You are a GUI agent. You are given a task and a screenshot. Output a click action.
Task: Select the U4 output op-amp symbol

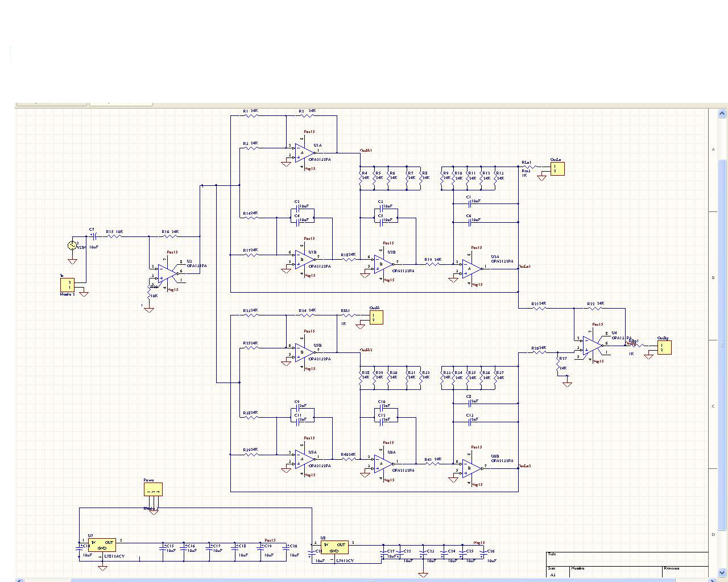pos(593,345)
